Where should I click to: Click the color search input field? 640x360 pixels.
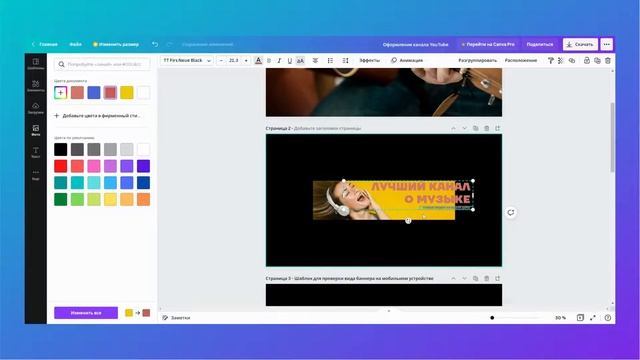[102, 64]
